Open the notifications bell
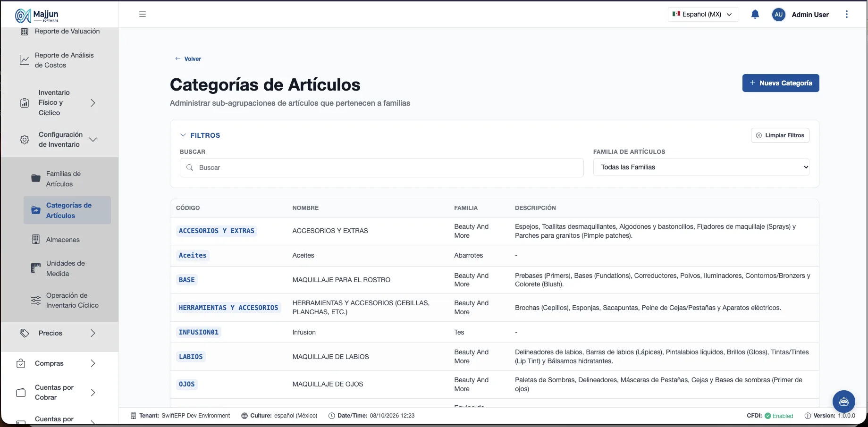Image resolution: width=868 pixels, height=427 pixels. coord(755,14)
